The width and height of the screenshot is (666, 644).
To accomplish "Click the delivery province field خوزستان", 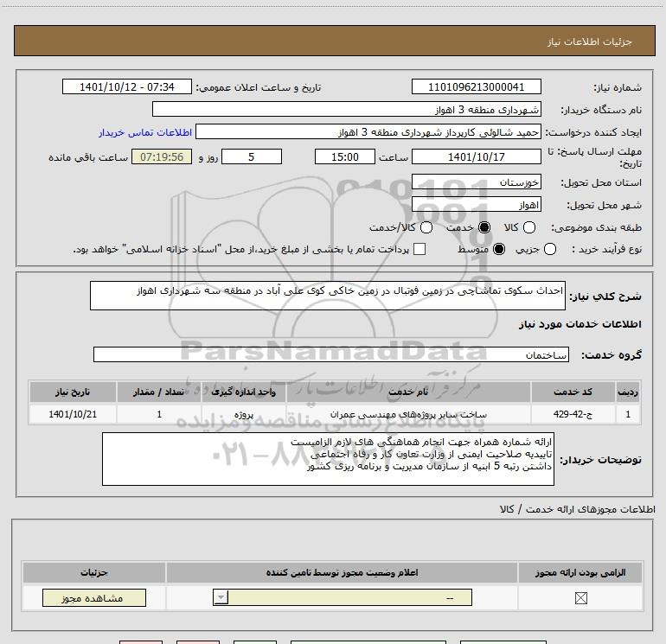I will point(476,182).
